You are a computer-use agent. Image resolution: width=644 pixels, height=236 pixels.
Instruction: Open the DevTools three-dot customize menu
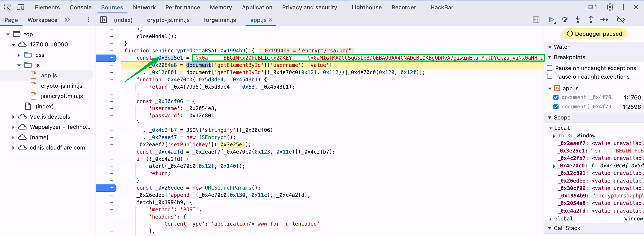point(623,7)
